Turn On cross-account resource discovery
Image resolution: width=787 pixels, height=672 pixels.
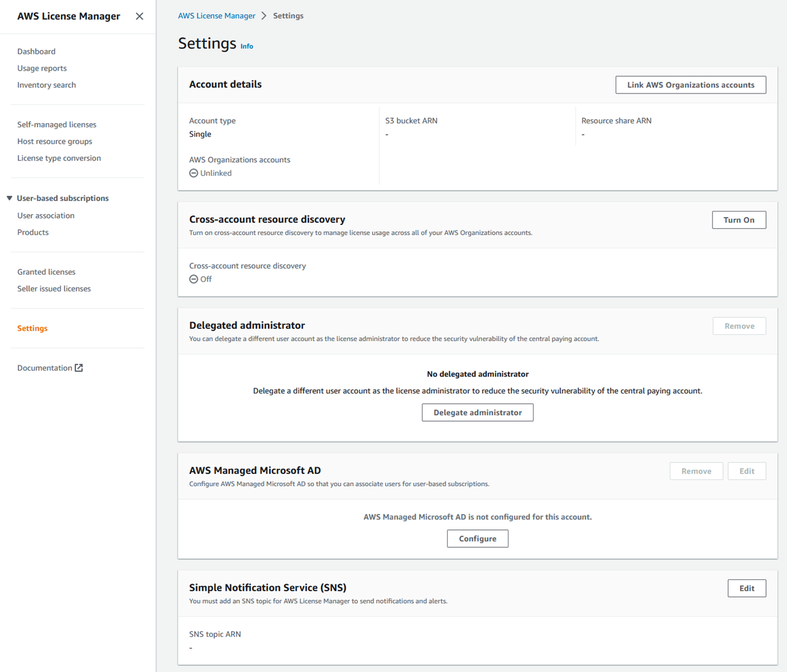click(739, 219)
